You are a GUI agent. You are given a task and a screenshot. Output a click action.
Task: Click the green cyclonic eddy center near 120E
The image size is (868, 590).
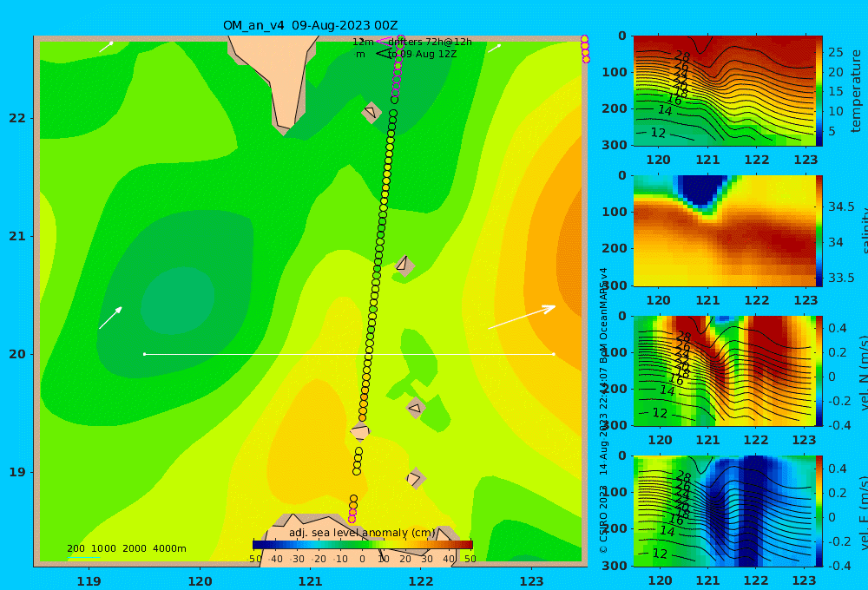coord(177,300)
